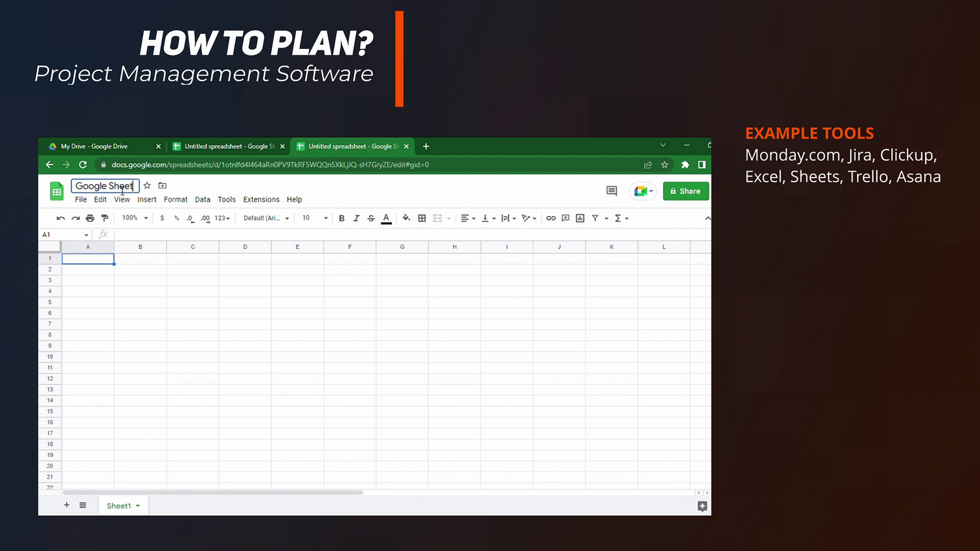Click the horizontal scrollbar of the sheet
Screen dimensions: 980x551
[212, 492]
